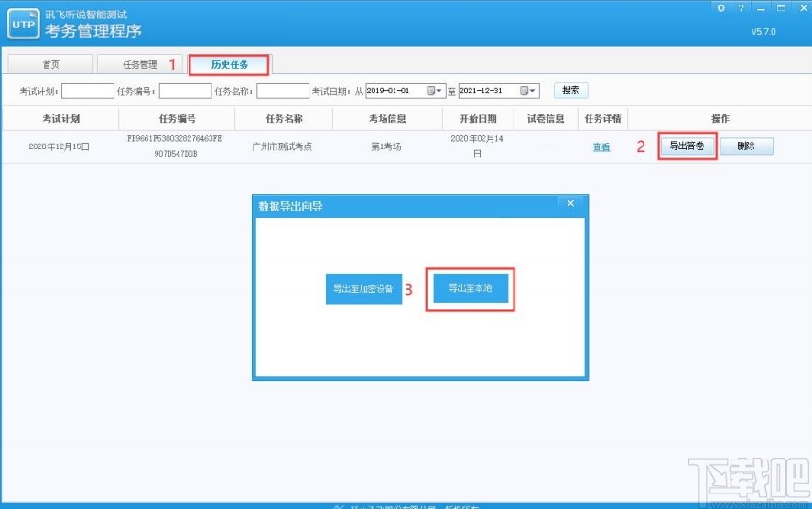The width and height of the screenshot is (812, 509).
Task: Open the 查看 task details link
Action: (601, 147)
